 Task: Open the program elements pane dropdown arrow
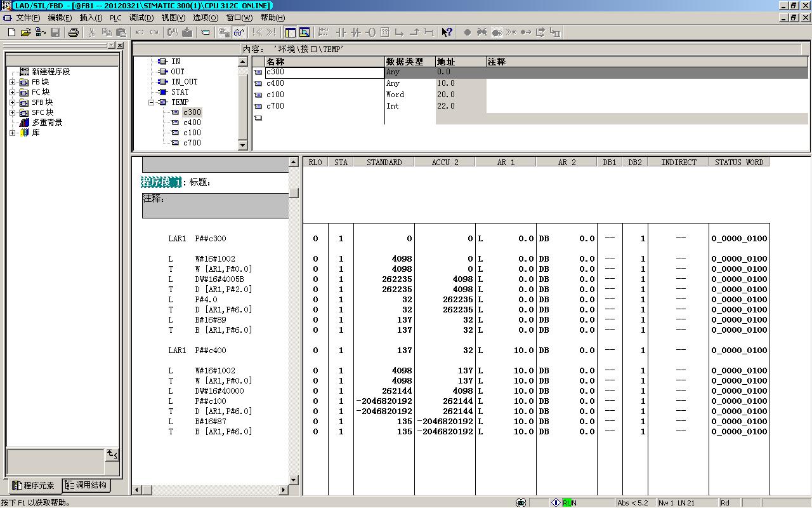pyautogui.click(x=112, y=46)
